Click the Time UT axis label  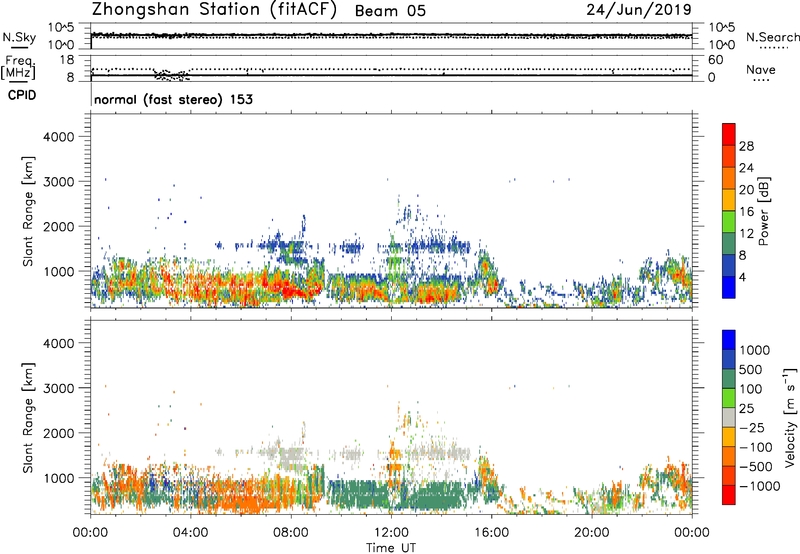[391, 548]
